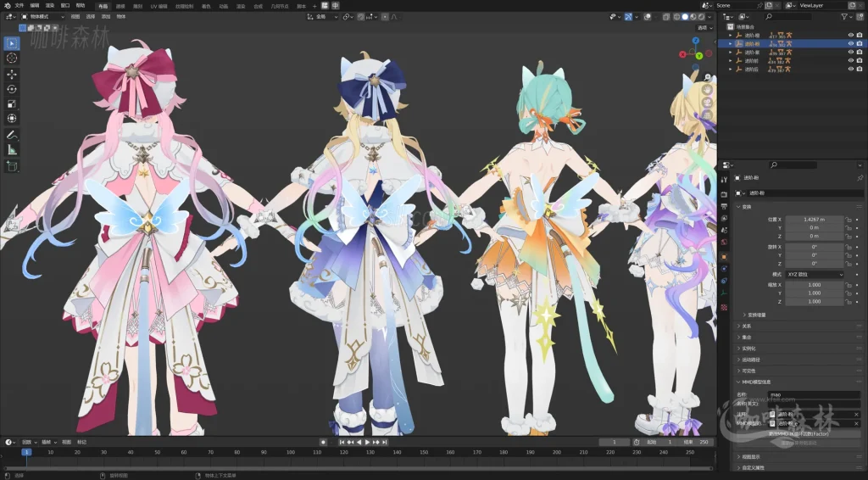This screenshot has width=868, height=480.
Task: Click play animation in timeline
Action: tap(367, 443)
